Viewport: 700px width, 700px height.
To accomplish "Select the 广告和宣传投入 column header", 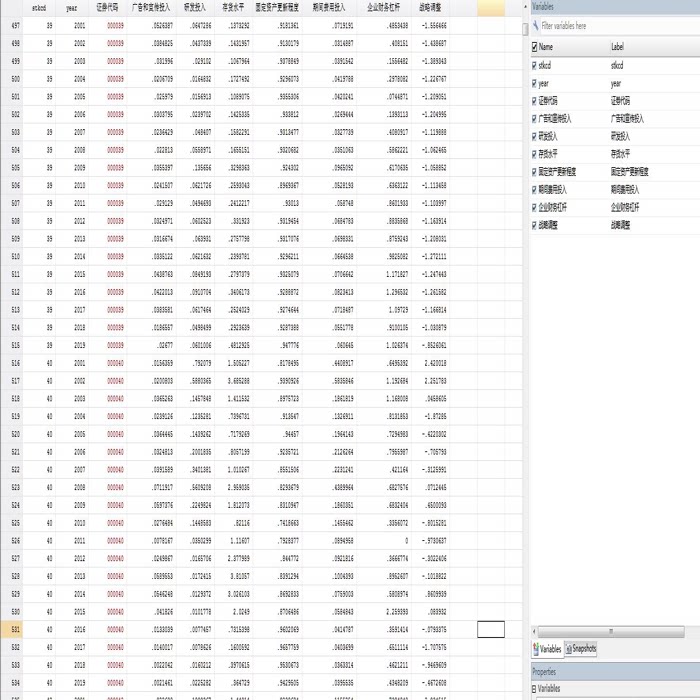I will tap(152, 8).
